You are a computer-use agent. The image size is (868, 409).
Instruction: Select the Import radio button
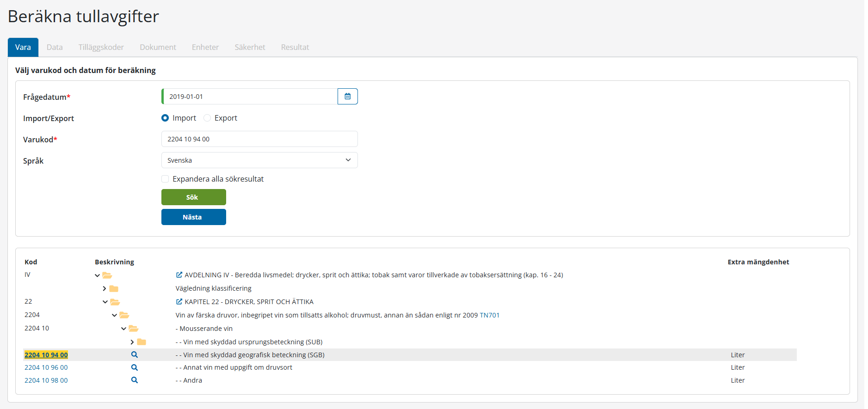165,118
